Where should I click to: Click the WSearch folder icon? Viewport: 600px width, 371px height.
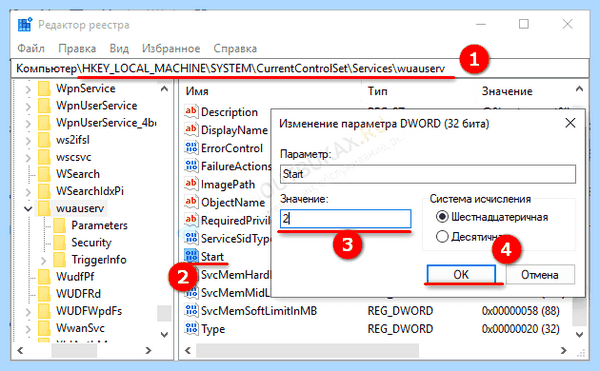click(44, 174)
